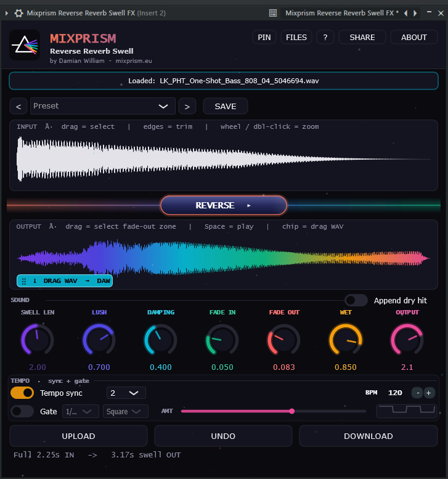Screen dimensions: 448x479
Task: Disable the Tempo sync toggle
Action: 22,393
